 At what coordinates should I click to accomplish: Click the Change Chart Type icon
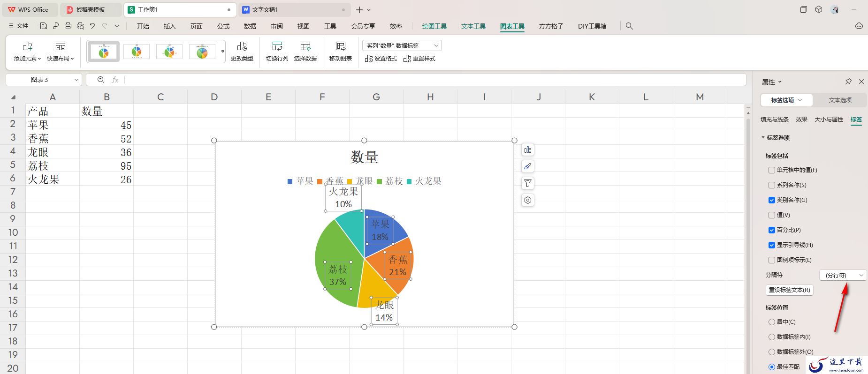tap(242, 46)
